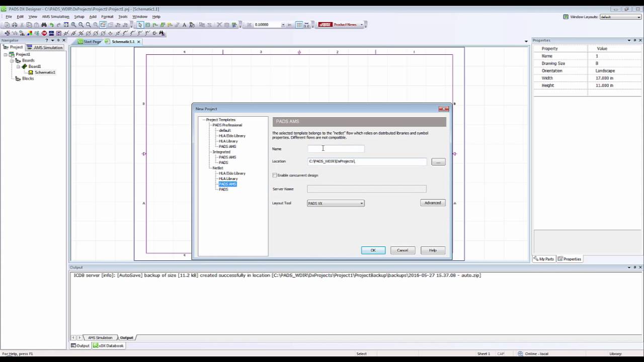Image resolution: width=644 pixels, height=362 pixels.
Task: Click the Product News logo icon
Action: [326, 25]
